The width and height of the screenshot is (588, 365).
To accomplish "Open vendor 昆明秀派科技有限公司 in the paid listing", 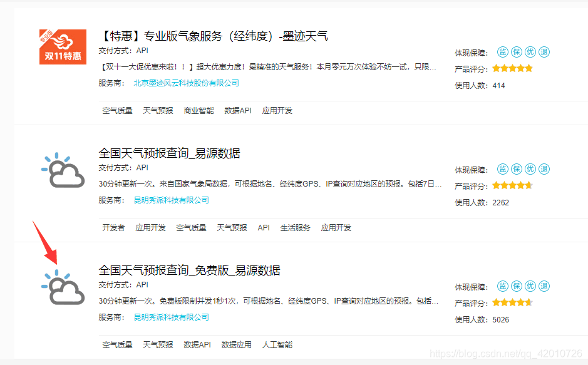I will [x=172, y=200].
